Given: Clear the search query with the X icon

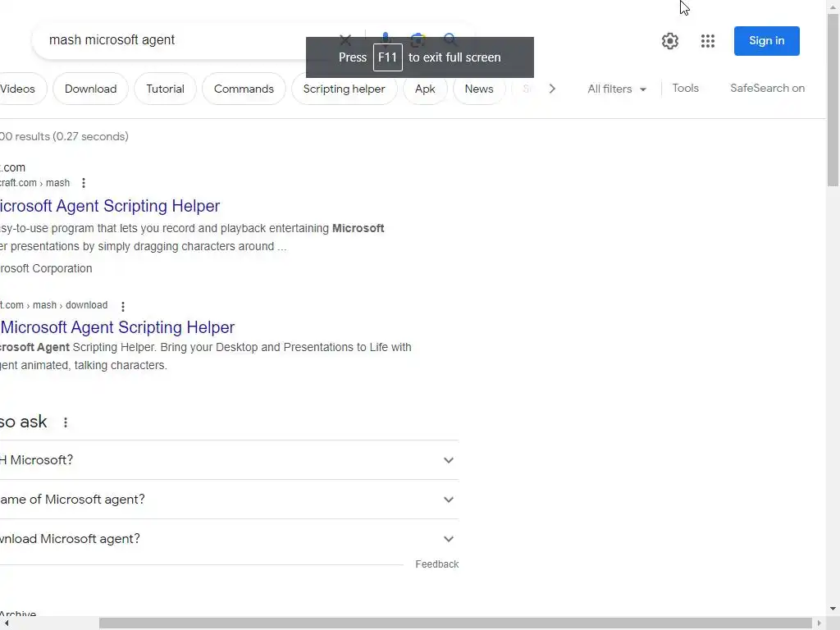Looking at the screenshot, I should pos(345,39).
